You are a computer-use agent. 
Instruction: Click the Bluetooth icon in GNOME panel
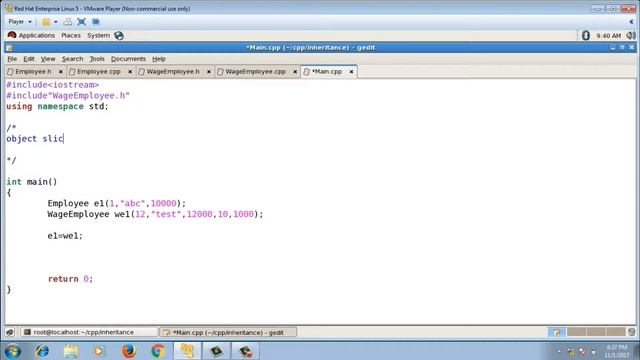pyautogui.click(x=586, y=36)
